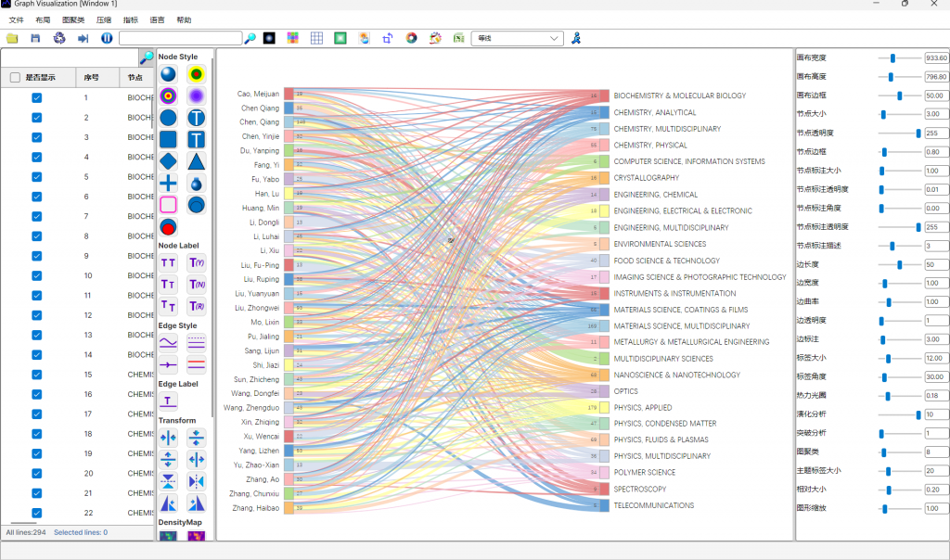Image resolution: width=950 pixels, height=560 pixels.
Task: Click the pause button in toolbar
Action: [107, 38]
